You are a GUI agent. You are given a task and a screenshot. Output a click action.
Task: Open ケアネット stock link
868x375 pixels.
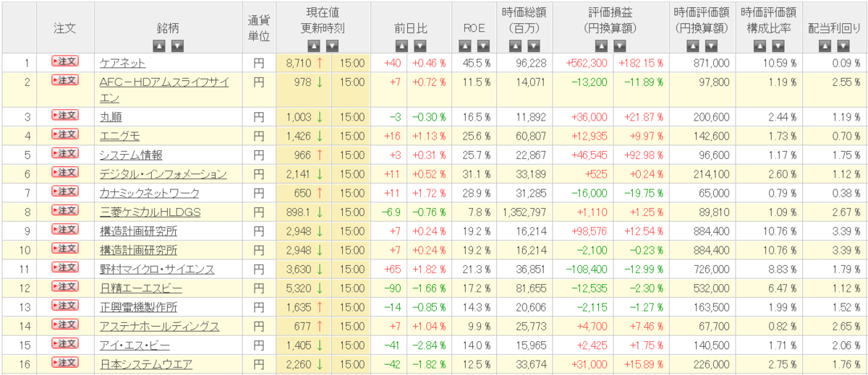pyautogui.click(x=122, y=64)
